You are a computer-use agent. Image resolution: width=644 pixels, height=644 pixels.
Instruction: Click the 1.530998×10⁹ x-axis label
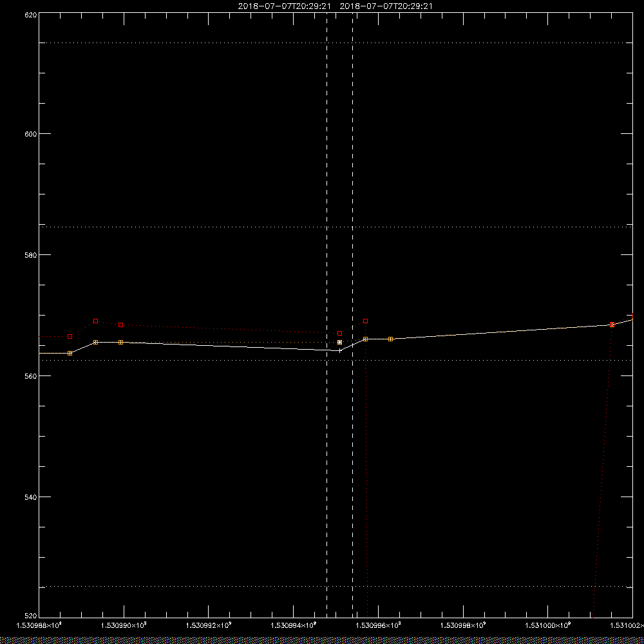point(463,625)
